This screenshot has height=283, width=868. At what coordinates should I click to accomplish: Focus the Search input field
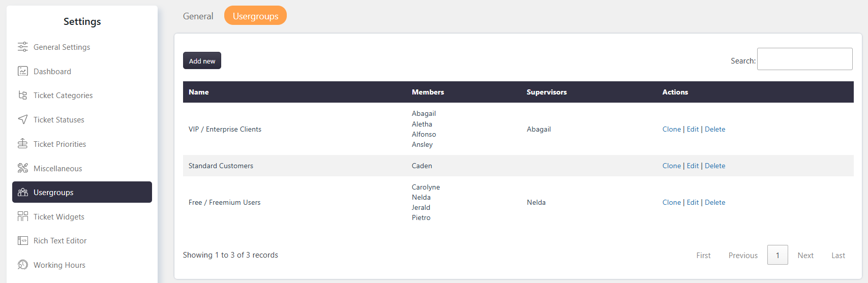(x=804, y=59)
